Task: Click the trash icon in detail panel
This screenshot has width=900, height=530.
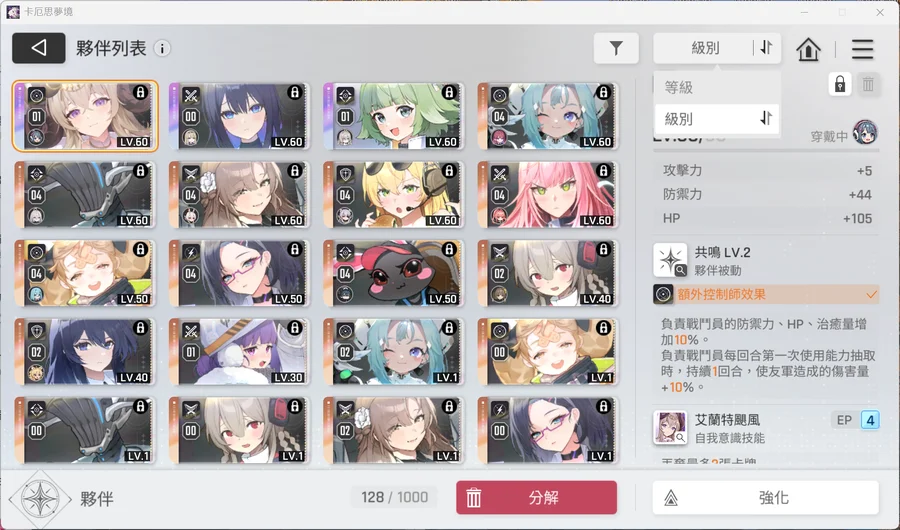Action: pyautogui.click(x=868, y=85)
